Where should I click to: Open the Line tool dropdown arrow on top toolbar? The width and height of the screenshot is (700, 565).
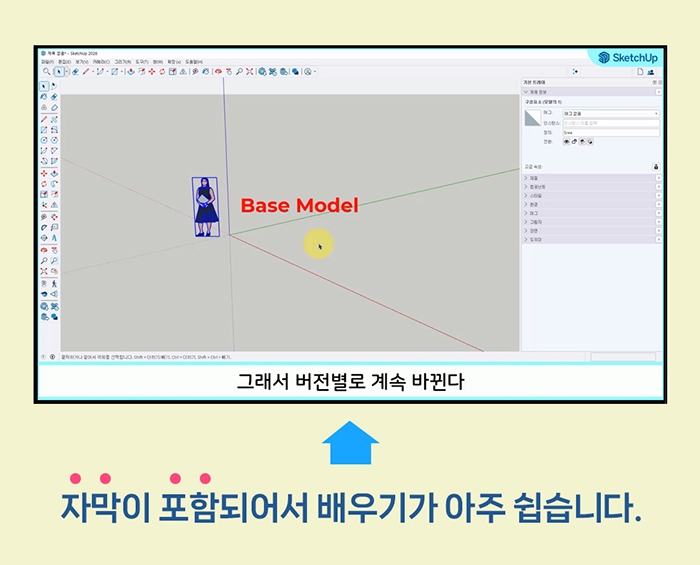click(x=93, y=71)
